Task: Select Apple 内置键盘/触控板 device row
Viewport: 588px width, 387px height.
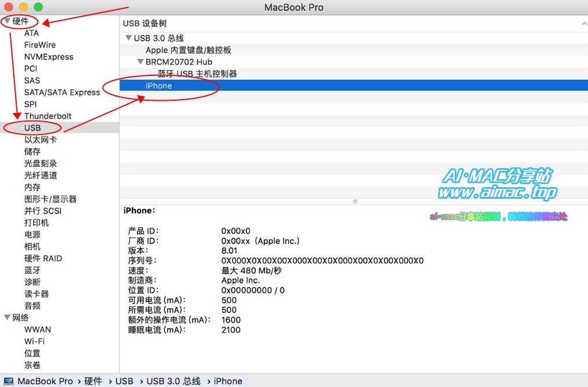Action: (x=354, y=50)
